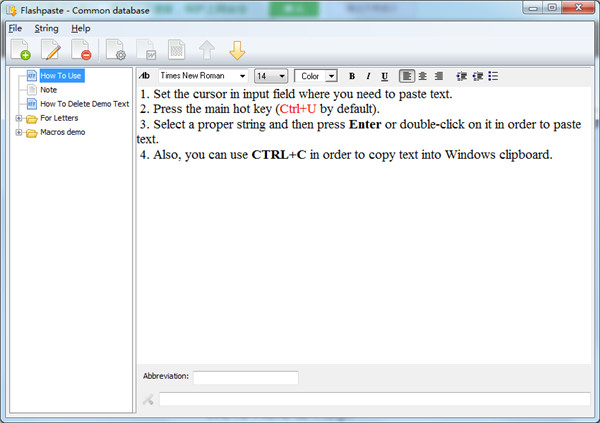Select the How To Use tree item

click(61, 75)
